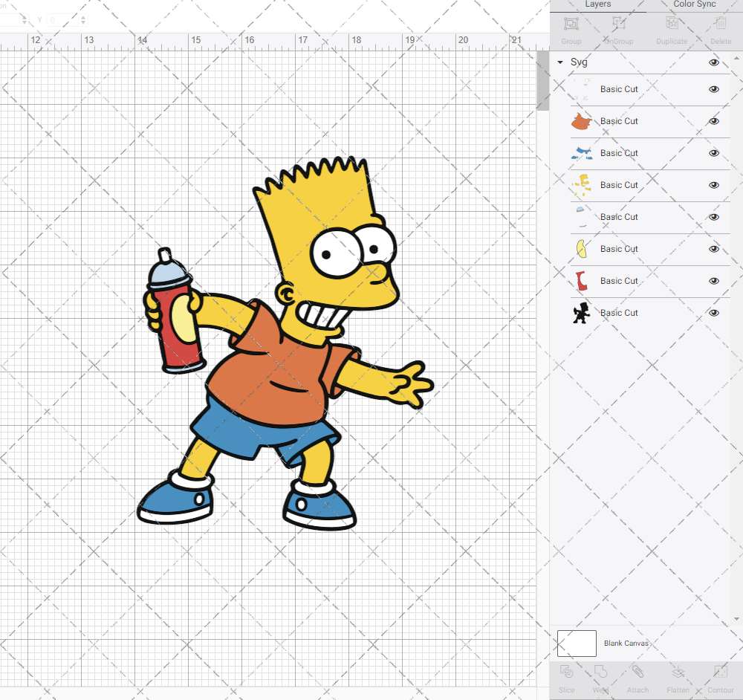743x700 pixels.
Task: Select the white-shape layer thumbnail at top
Action: coord(581,89)
